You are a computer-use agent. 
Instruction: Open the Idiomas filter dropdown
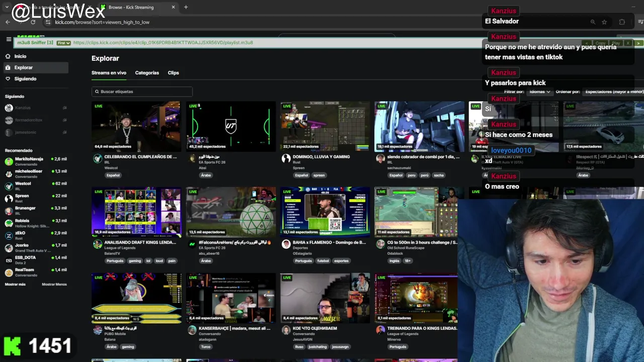pyautogui.click(x=540, y=92)
